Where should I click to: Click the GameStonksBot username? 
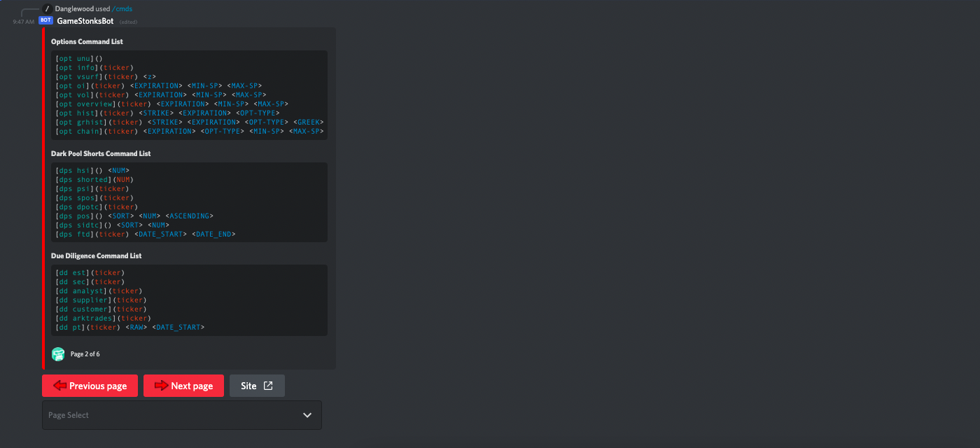tap(85, 21)
